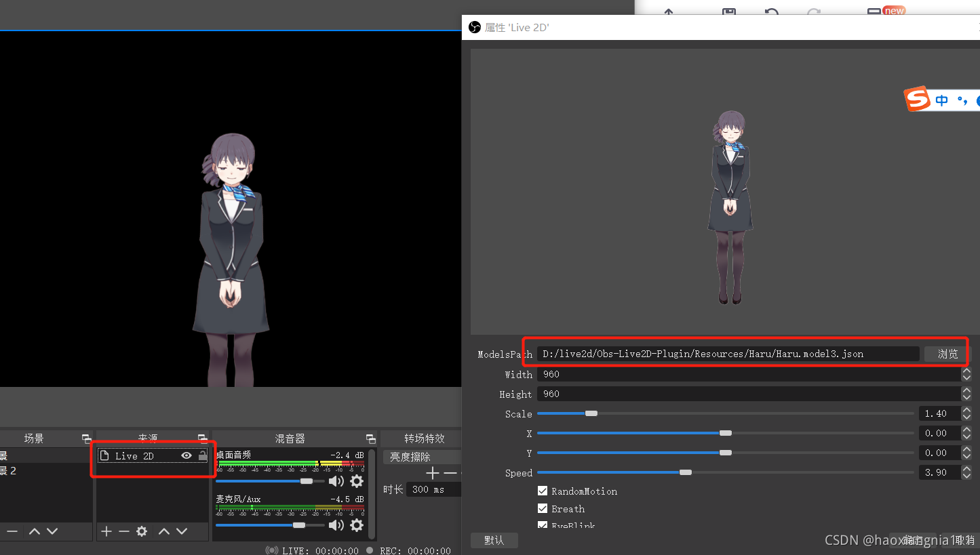980x555 pixels.
Task: Click the ModelsPath text field
Action: point(728,354)
